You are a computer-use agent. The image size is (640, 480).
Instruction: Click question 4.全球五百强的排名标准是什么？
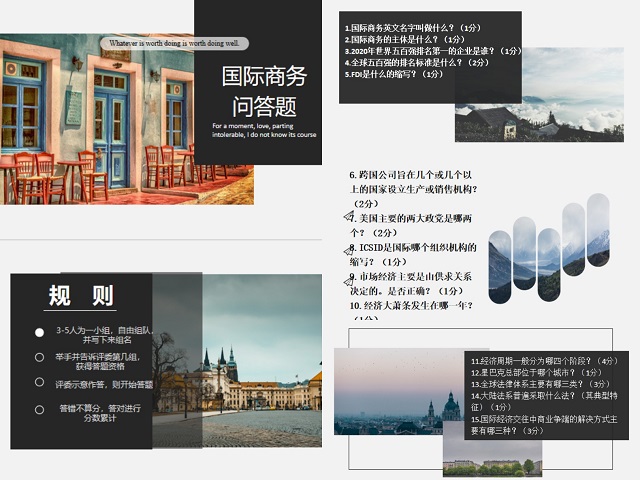tap(417, 62)
